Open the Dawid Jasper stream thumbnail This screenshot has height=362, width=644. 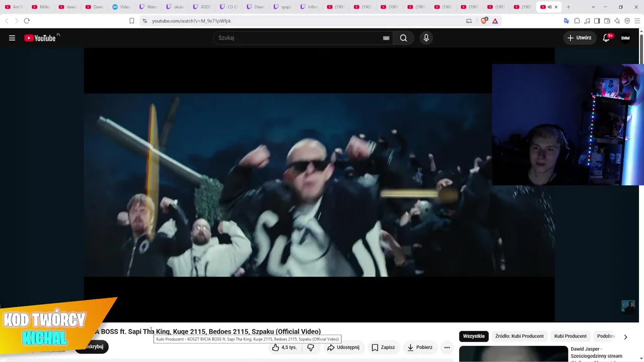tap(513, 354)
